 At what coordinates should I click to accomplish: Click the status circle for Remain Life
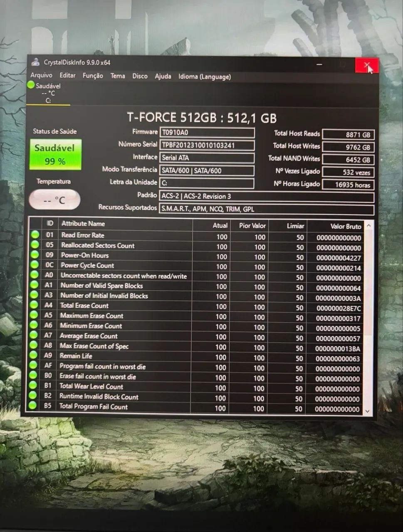34,355
